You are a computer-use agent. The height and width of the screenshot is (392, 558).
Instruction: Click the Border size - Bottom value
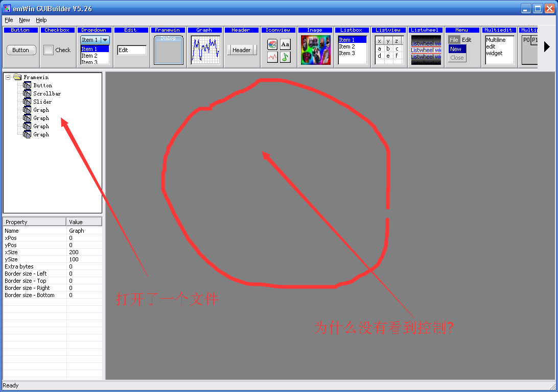point(85,295)
